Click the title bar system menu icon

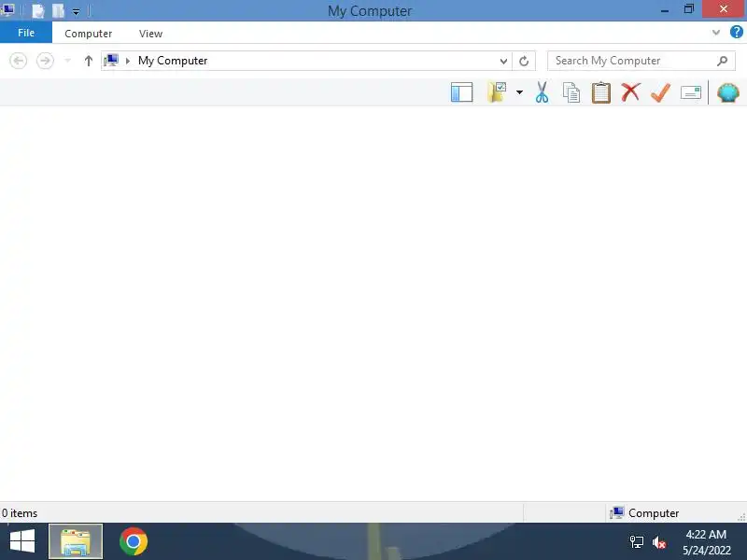pyautogui.click(x=7, y=10)
